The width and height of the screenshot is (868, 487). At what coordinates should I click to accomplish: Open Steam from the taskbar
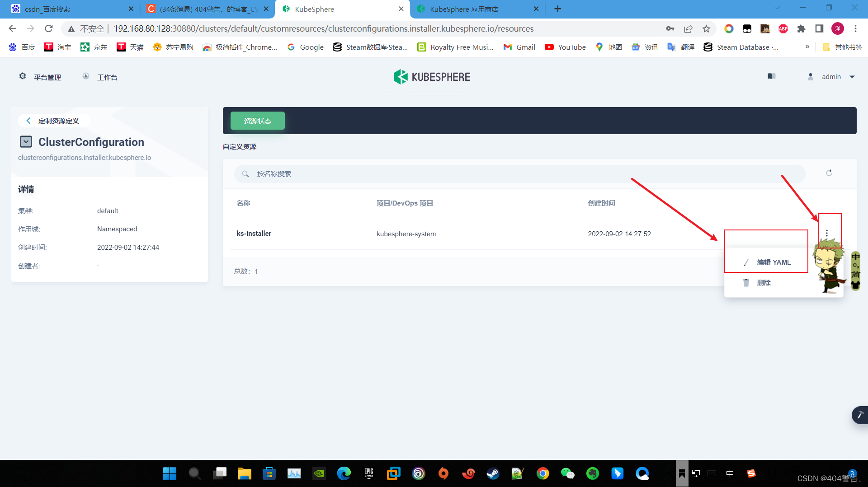[493, 473]
